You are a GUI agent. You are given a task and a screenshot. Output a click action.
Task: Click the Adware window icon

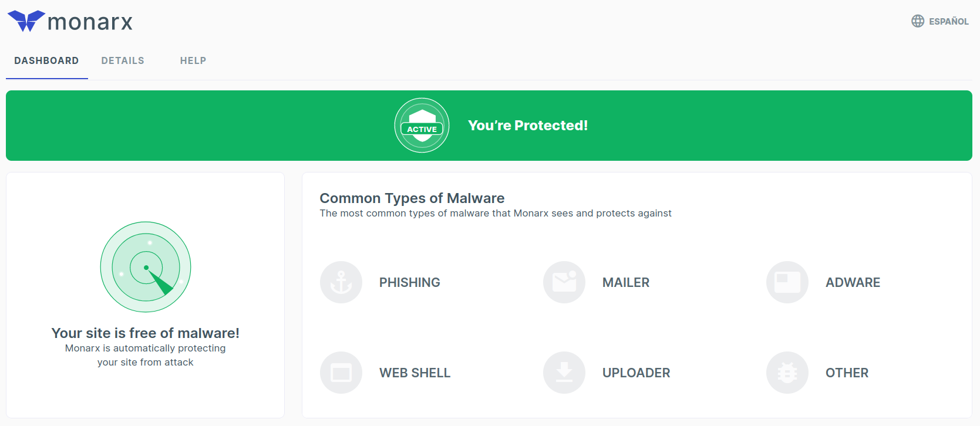[x=787, y=282]
